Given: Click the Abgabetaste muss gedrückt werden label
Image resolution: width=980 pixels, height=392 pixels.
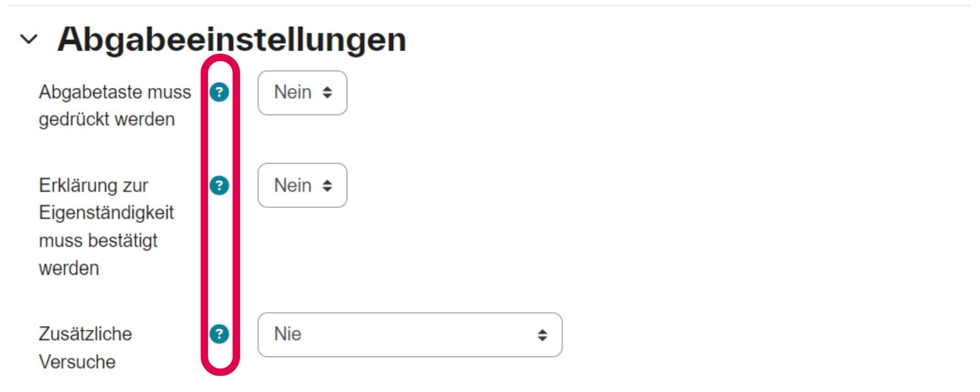Looking at the screenshot, I should click(x=115, y=105).
